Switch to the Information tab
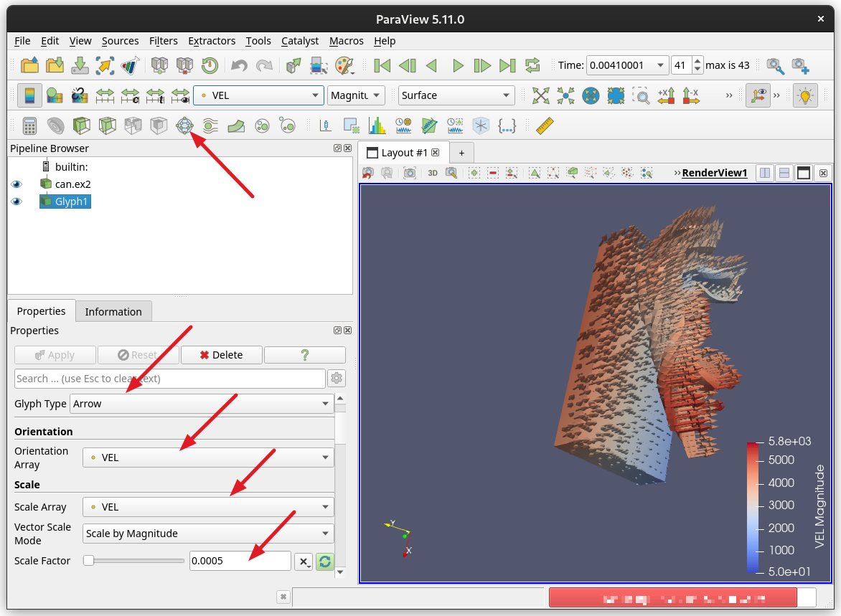This screenshot has width=841, height=616. [113, 312]
